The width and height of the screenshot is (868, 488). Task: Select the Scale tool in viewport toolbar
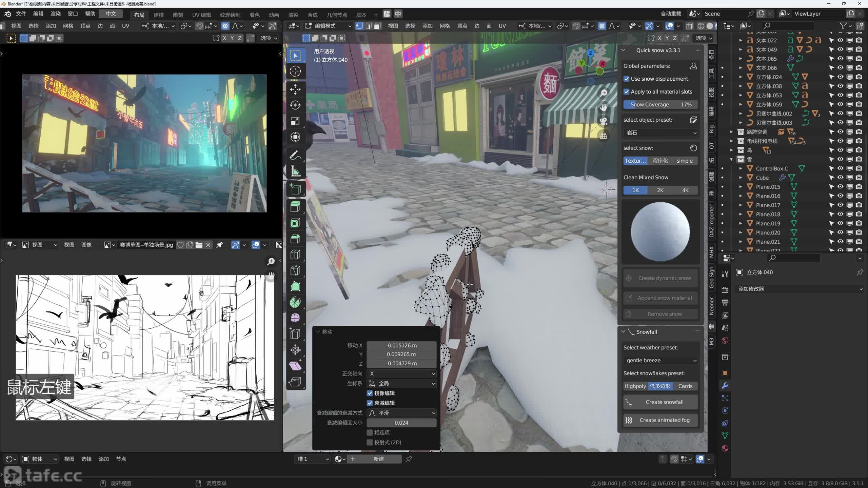coord(295,121)
